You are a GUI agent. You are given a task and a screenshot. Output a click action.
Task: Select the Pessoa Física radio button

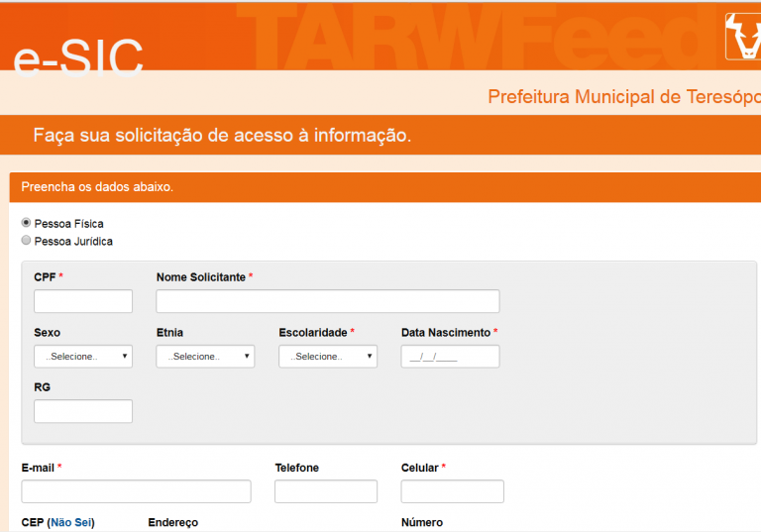point(27,223)
